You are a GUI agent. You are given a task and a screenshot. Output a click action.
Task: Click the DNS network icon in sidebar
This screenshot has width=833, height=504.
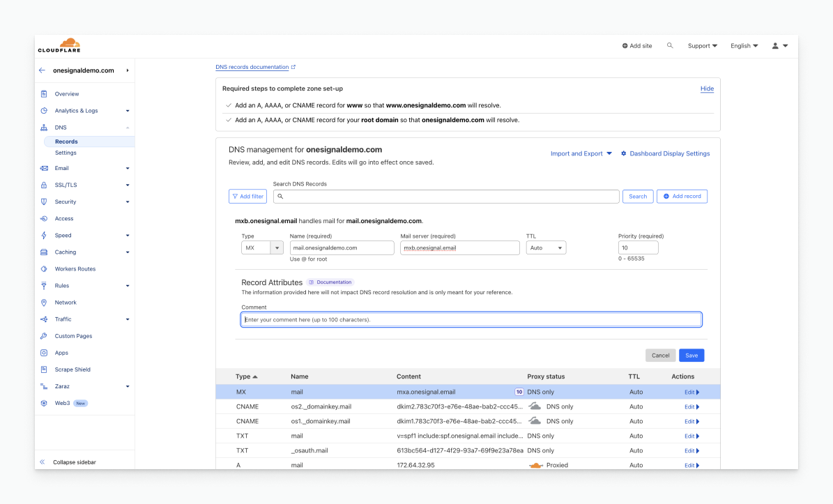coord(44,128)
